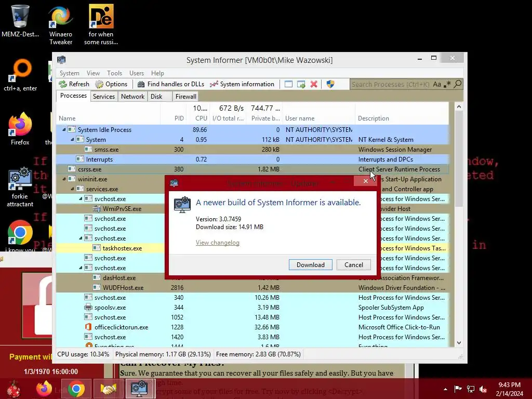532x399 pixels.
Task: Select the Interrupts row
Action: pyautogui.click(x=252, y=159)
